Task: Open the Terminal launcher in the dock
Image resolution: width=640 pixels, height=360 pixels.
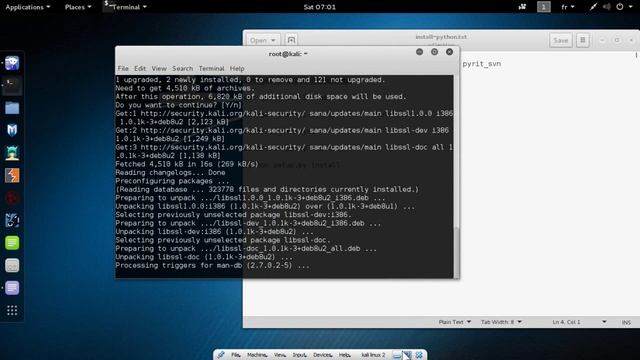Action: 12,85
